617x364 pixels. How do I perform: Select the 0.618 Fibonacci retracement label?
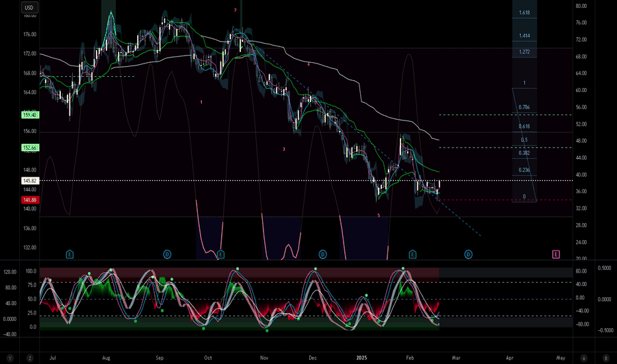pyautogui.click(x=524, y=126)
